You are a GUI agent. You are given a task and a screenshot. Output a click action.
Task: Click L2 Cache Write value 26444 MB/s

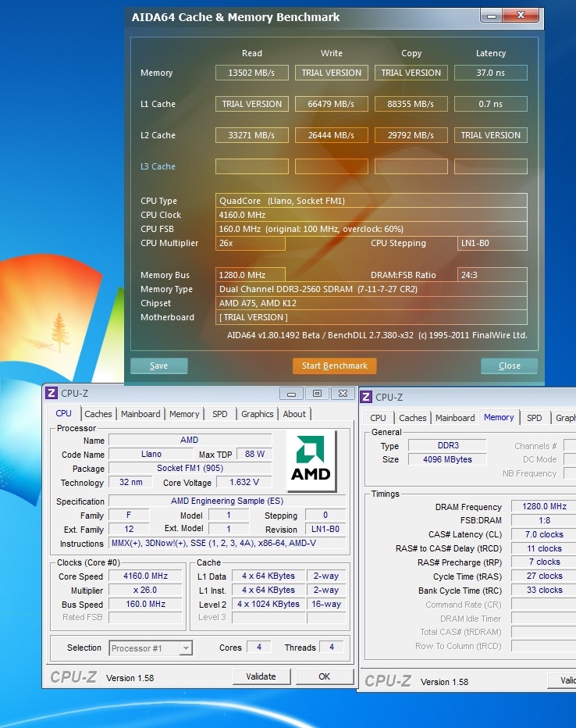pos(332,135)
